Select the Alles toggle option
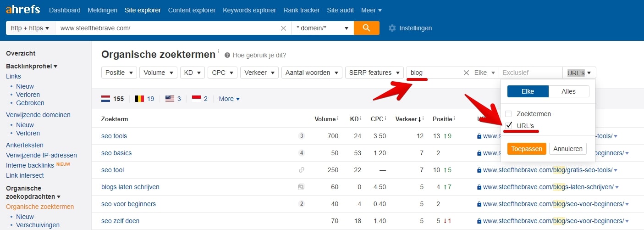Screen dimensions: 644x230 (x=568, y=91)
